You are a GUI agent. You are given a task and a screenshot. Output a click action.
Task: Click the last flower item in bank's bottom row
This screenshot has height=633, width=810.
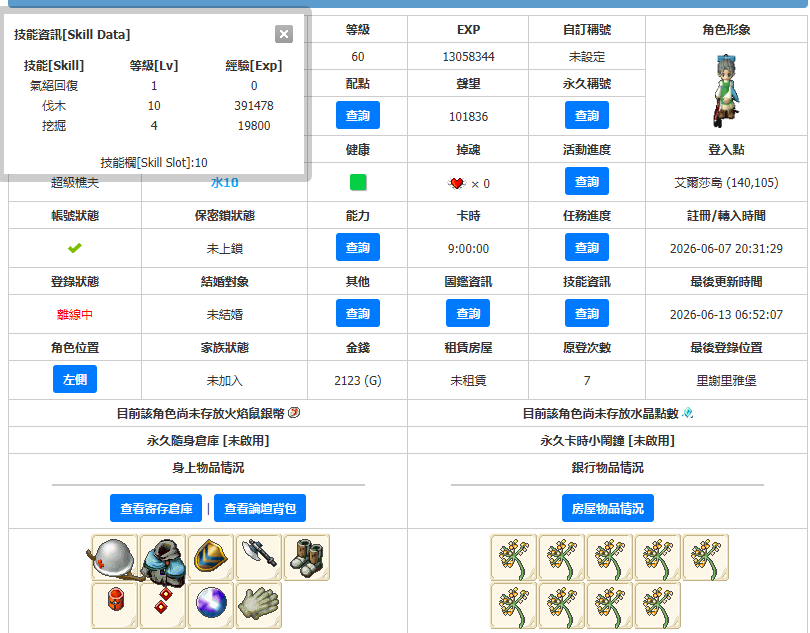(658, 605)
